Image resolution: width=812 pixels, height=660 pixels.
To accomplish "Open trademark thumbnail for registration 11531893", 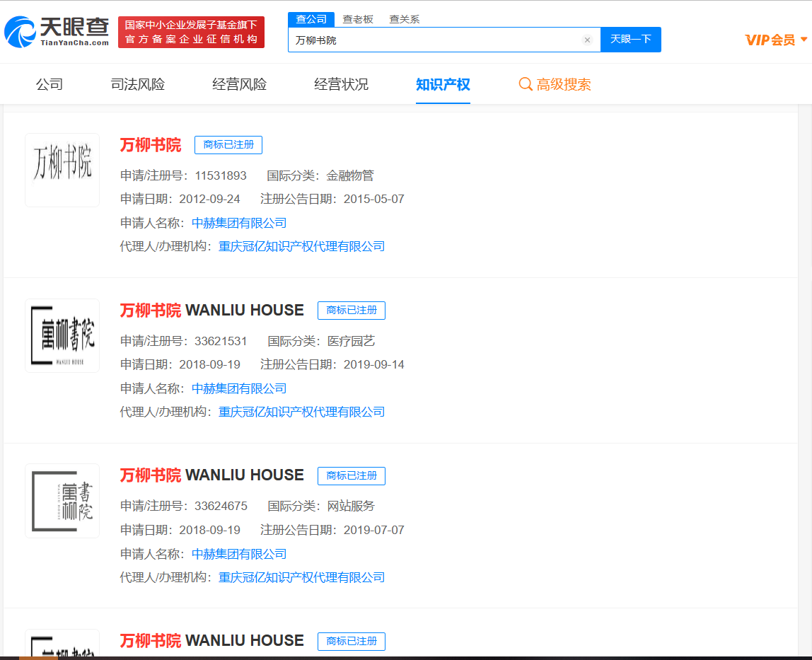I will (x=62, y=170).
